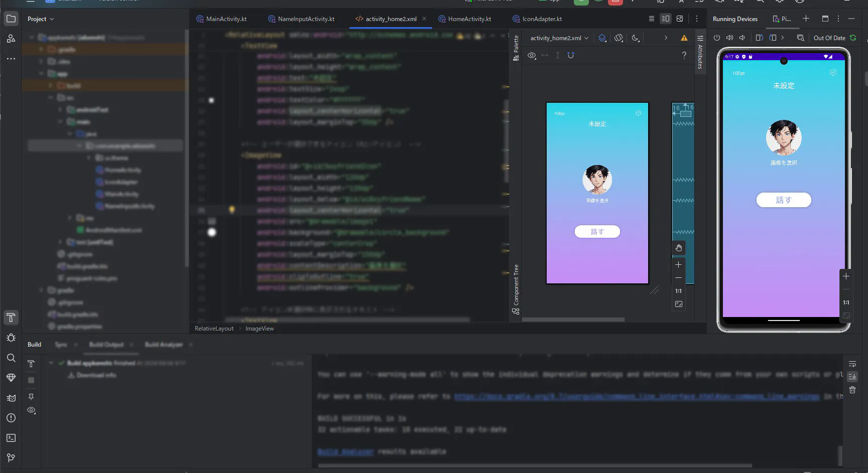Toggle night mode in layout preview

tap(636, 38)
